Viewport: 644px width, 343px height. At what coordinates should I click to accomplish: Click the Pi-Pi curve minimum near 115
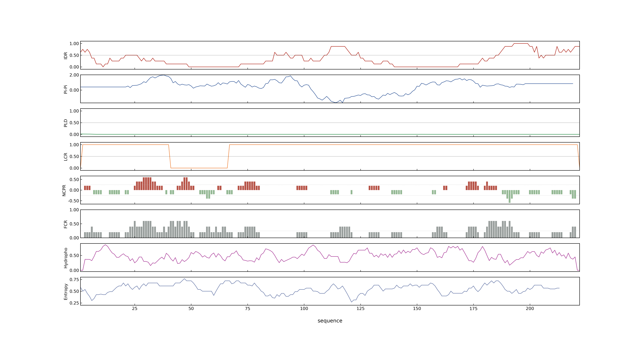click(x=336, y=102)
